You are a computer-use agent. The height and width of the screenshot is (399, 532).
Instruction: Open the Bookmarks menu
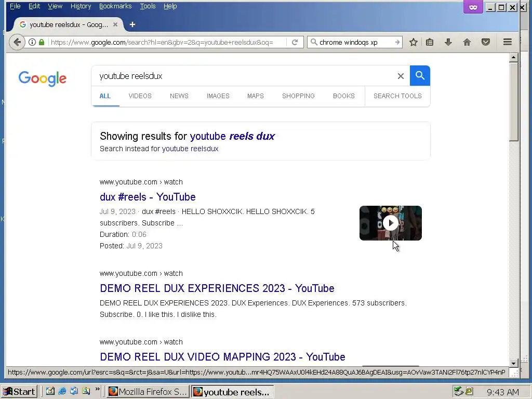[x=115, y=6]
